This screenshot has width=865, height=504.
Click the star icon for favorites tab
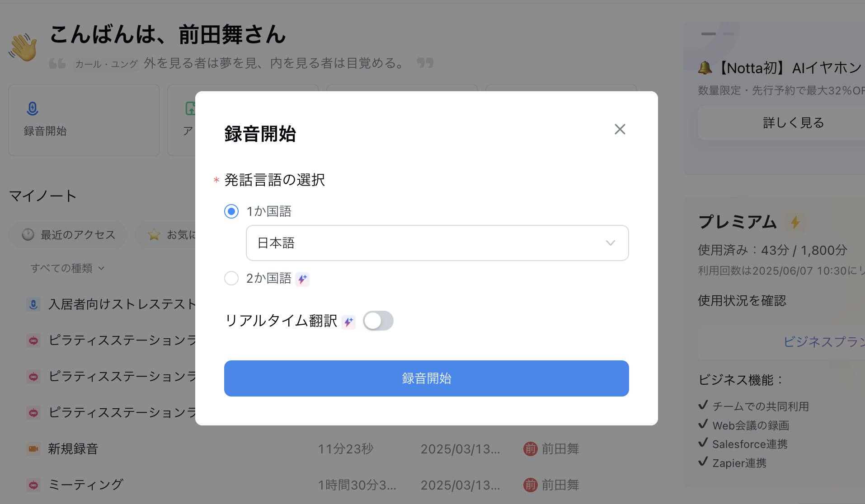click(x=154, y=234)
